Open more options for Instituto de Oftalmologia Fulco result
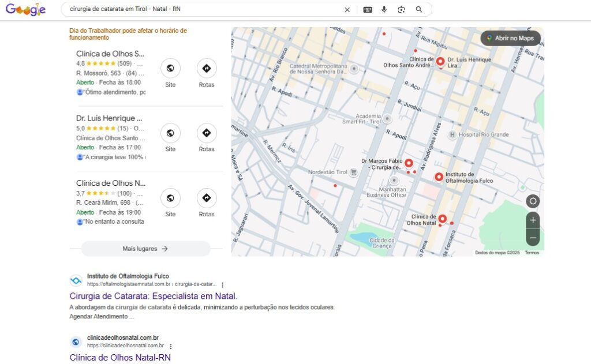Image resolution: width=591 pixels, height=364 pixels. 222,285
